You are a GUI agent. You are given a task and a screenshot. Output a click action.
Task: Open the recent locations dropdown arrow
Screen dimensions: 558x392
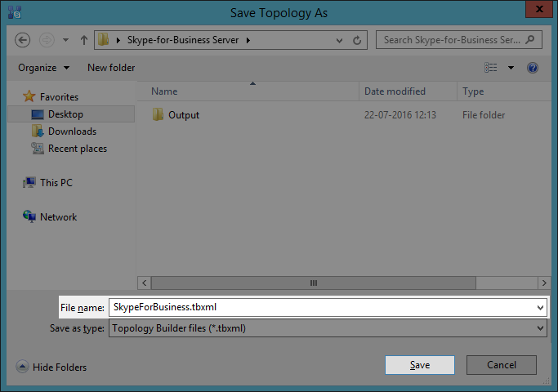pos(66,40)
